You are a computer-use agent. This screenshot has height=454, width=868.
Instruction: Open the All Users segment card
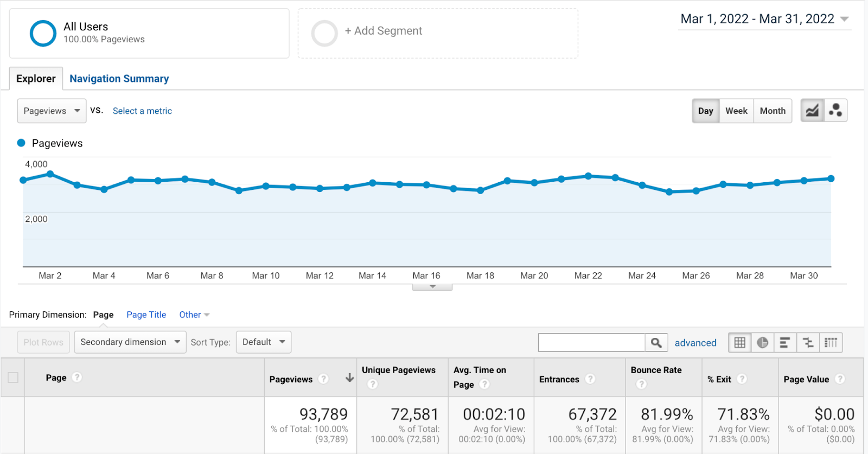tap(149, 33)
